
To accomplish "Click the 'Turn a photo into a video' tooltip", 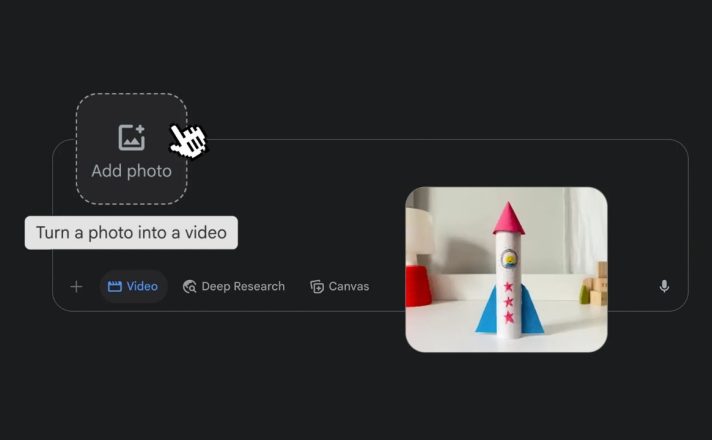I will 131,232.
